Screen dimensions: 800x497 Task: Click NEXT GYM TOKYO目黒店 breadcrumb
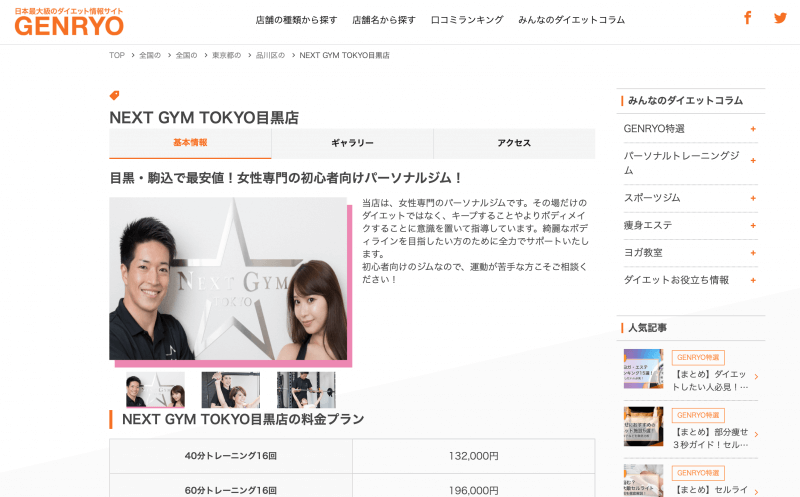coord(344,55)
